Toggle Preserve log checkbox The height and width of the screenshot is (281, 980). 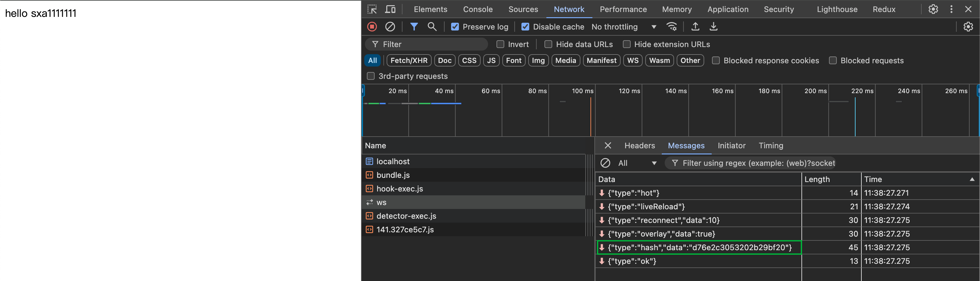455,27
